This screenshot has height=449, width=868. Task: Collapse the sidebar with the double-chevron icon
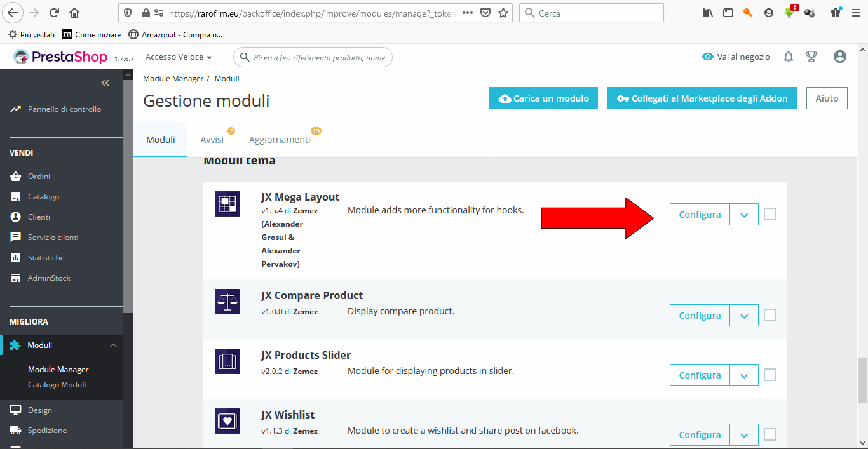(x=105, y=83)
